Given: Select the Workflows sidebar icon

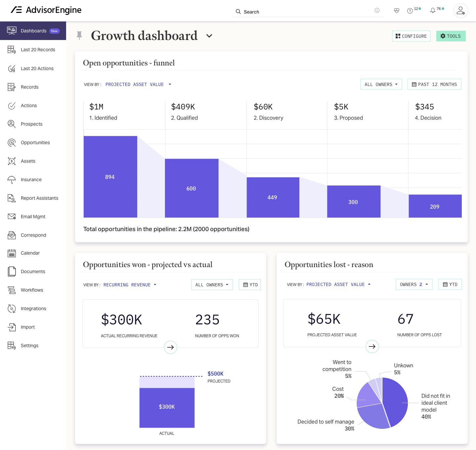Looking at the screenshot, I should [12, 290].
